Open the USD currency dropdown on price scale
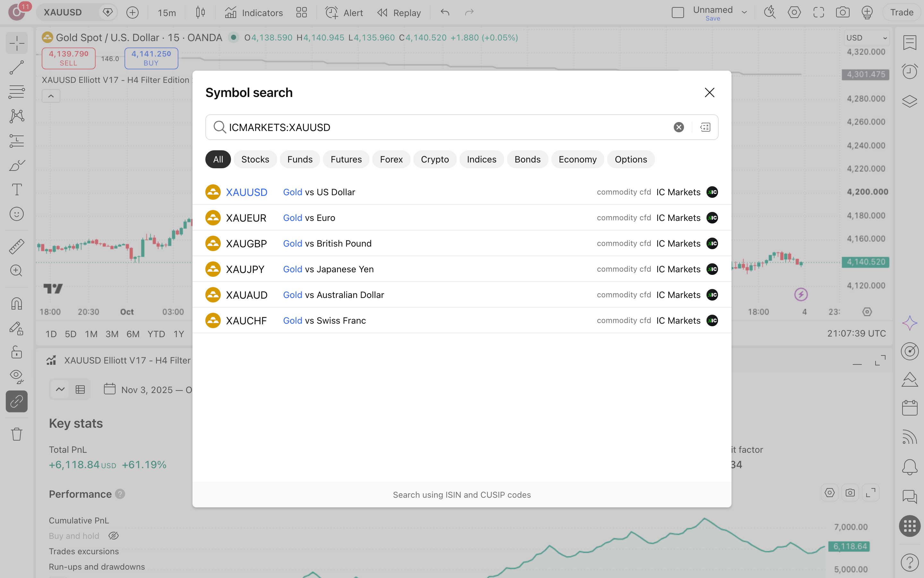Viewport: 924px width, 578px height. 866,38
